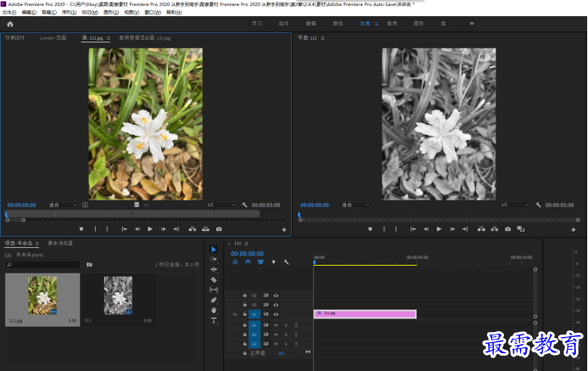This screenshot has width=588, height=371.
Task: Open Program monitor 1/2 resolution dropdown
Action: click(x=515, y=205)
